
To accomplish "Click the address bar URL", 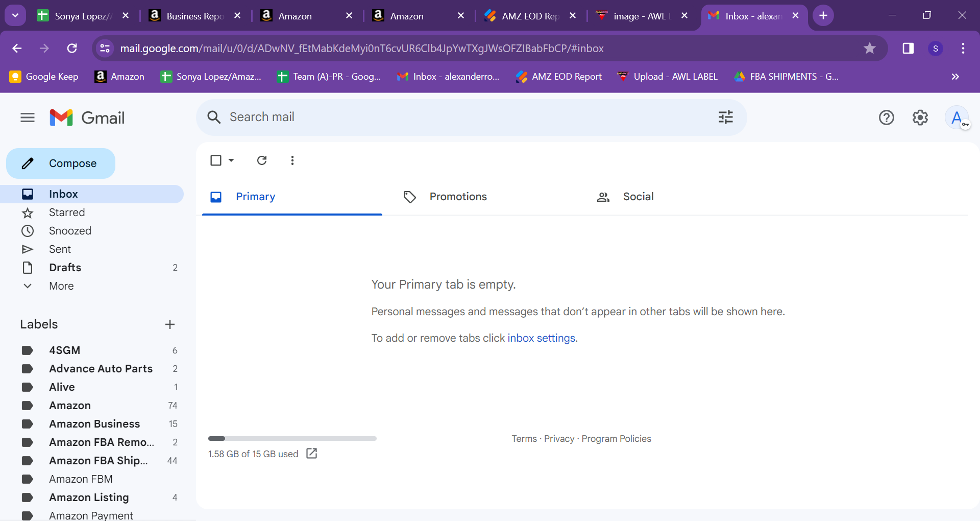I will click(362, 49).
